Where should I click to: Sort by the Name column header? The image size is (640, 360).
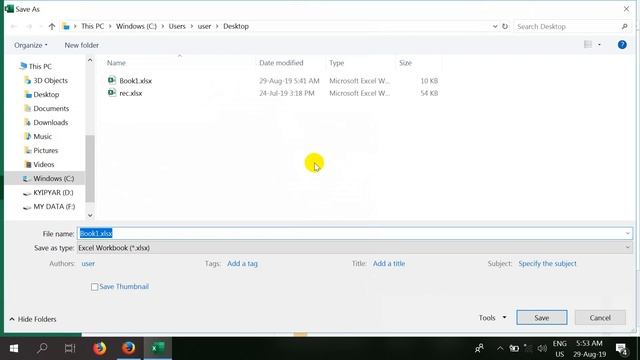[x=116, y=63]
